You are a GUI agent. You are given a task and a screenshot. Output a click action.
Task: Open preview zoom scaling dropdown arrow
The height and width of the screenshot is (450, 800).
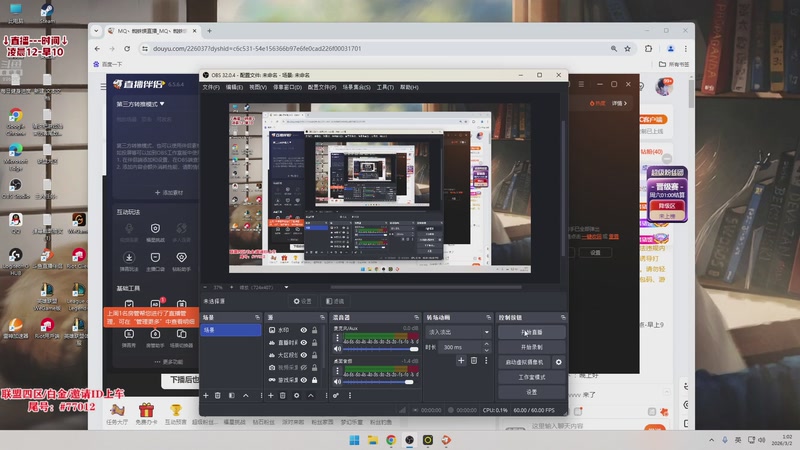(286, 287)
